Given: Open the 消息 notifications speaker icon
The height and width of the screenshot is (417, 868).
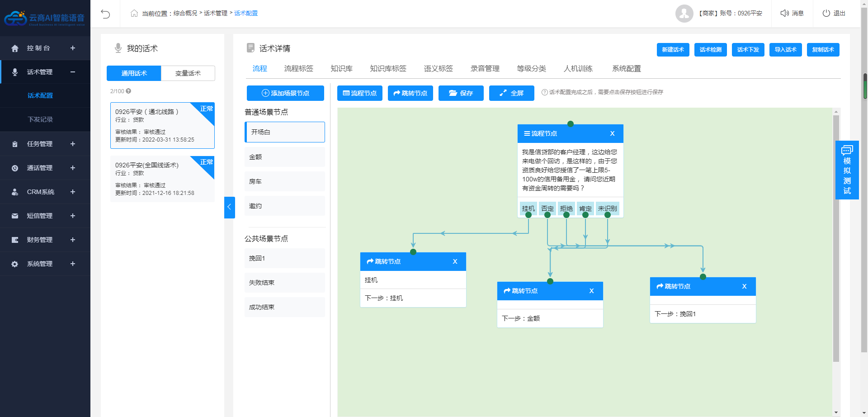Looking at the screenshot, I should click(784, 13).
